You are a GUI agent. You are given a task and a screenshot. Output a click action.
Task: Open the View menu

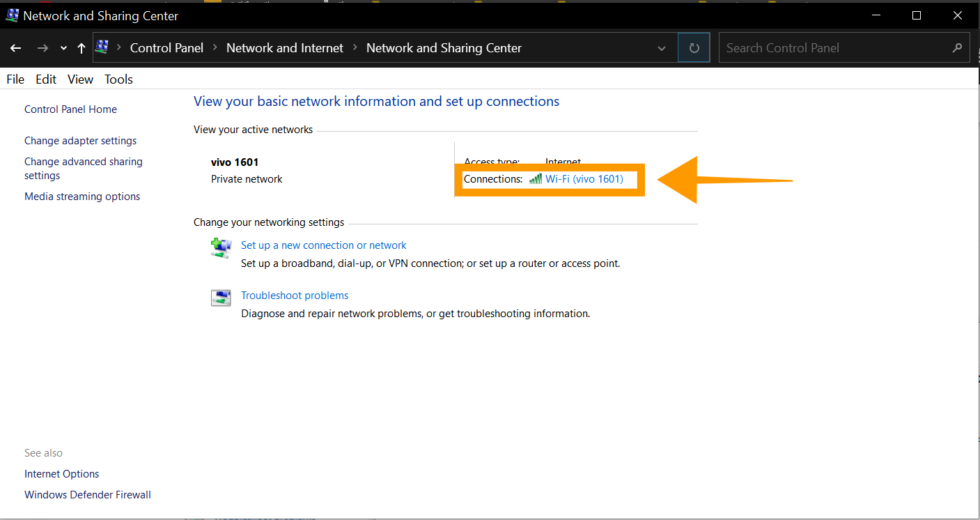80,79
